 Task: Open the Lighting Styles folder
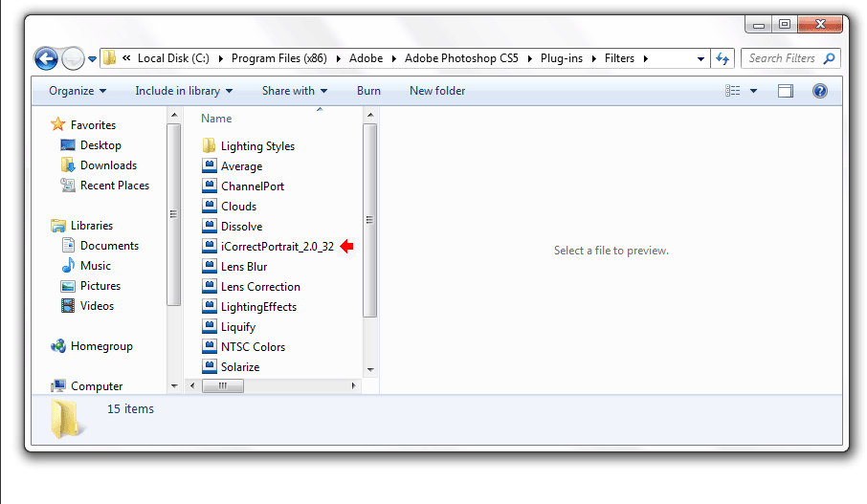pyautogui.click(x=256, y=146)
